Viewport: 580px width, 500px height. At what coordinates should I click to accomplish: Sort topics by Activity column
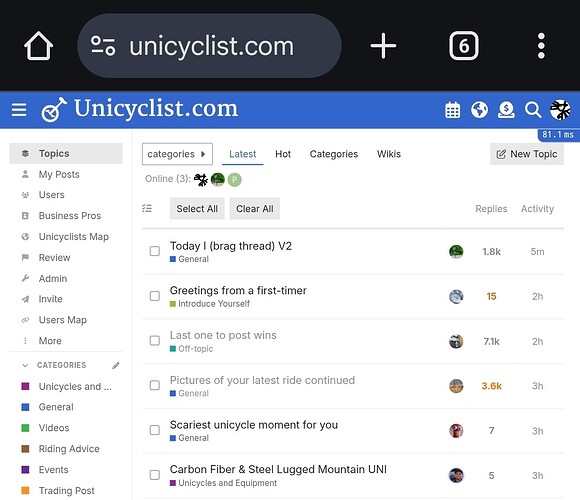(x=537, y=209)
